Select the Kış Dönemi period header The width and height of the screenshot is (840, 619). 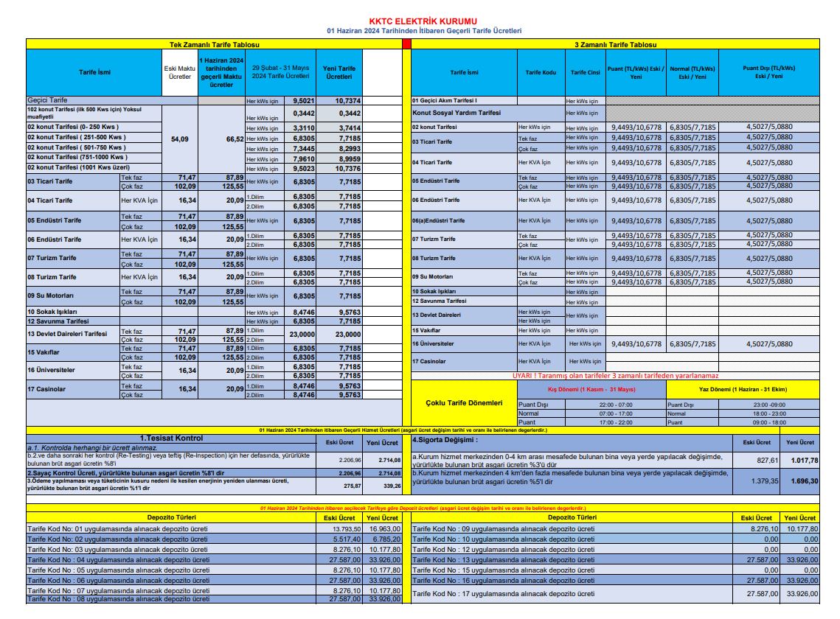[591, 388]
